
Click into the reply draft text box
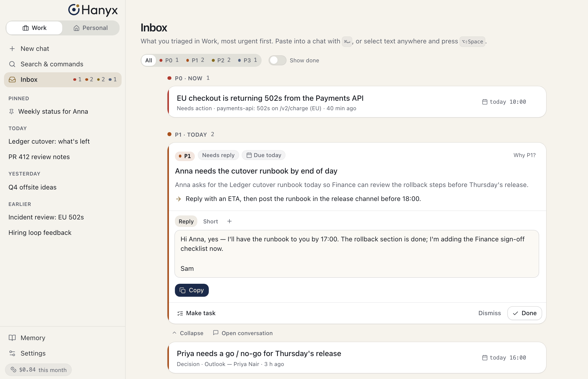357,254
